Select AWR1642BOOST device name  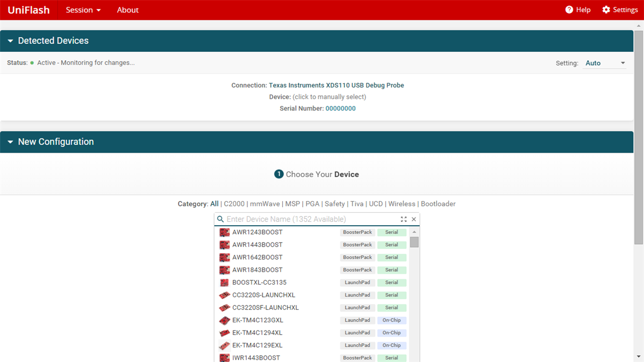point(257,257)
